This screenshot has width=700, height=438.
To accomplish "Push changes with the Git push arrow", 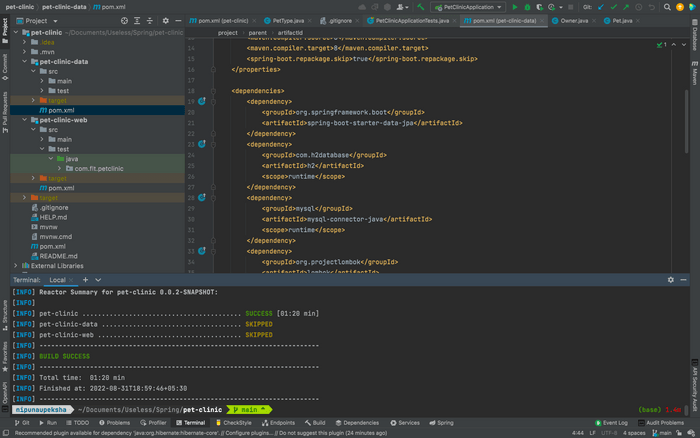I will pyautogui.click(x=626, y=7).
